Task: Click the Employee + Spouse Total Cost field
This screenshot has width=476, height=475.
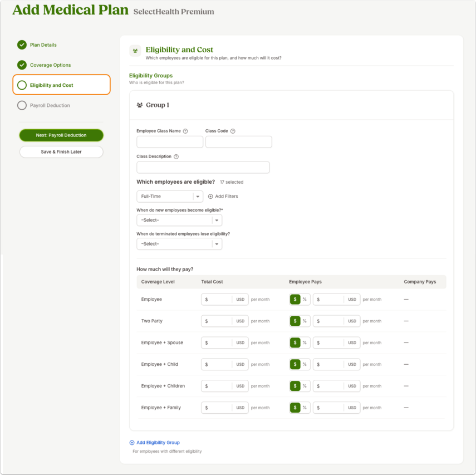Action: pos(225,343)
